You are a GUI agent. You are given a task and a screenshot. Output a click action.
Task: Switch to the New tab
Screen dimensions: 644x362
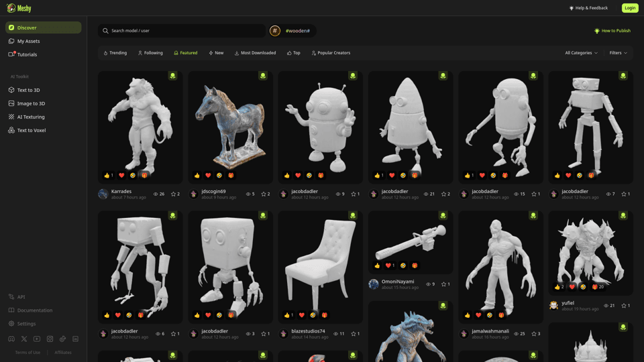[216, 53]
